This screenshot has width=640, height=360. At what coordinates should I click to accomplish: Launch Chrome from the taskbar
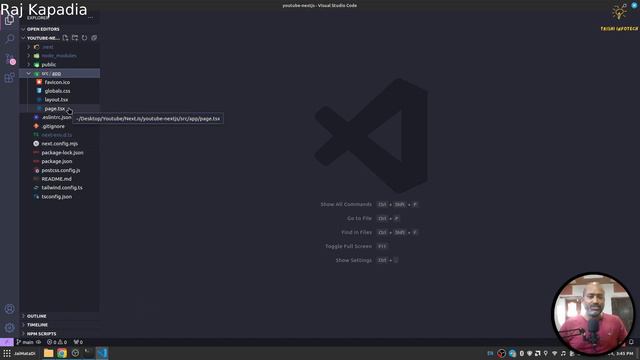tap(62, 353)
